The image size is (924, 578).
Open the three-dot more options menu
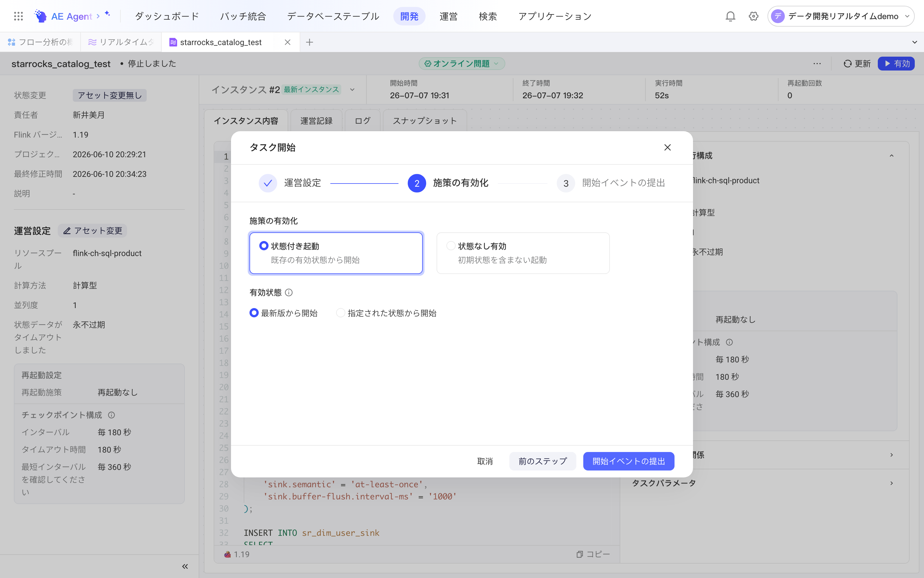click(x=817, y=64)
